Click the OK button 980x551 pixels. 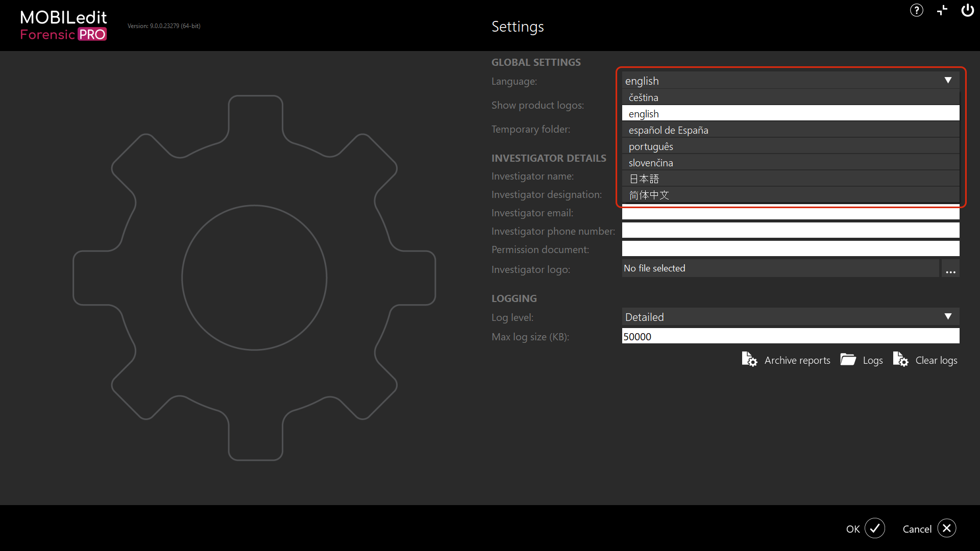pos(853,529)
